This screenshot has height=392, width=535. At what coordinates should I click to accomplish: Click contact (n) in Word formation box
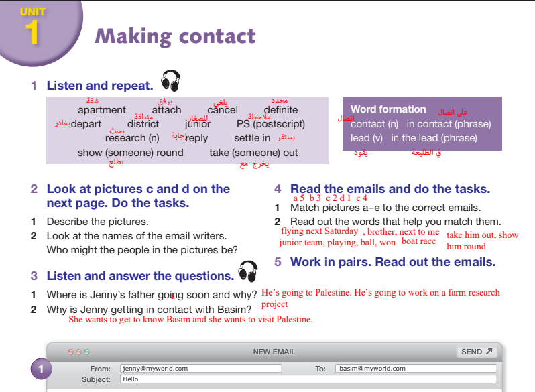[374, 124]
